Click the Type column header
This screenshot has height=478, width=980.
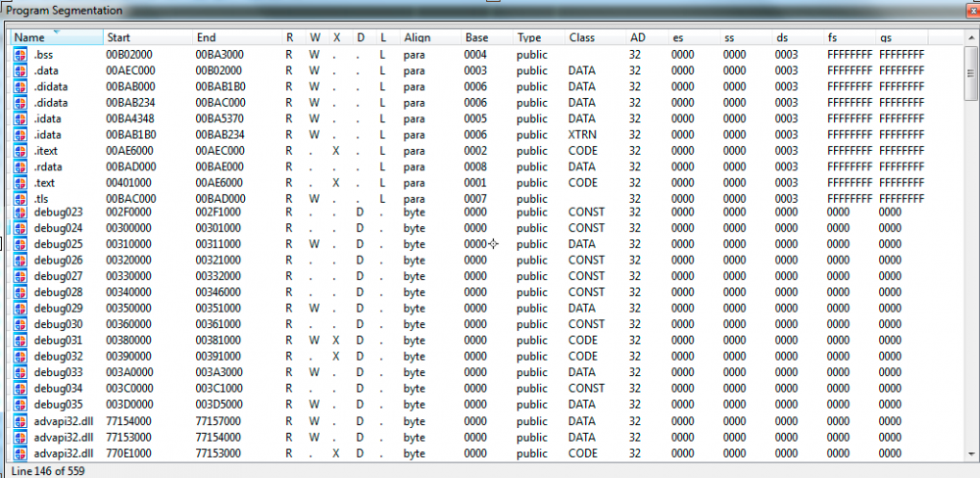click(529, 37)
